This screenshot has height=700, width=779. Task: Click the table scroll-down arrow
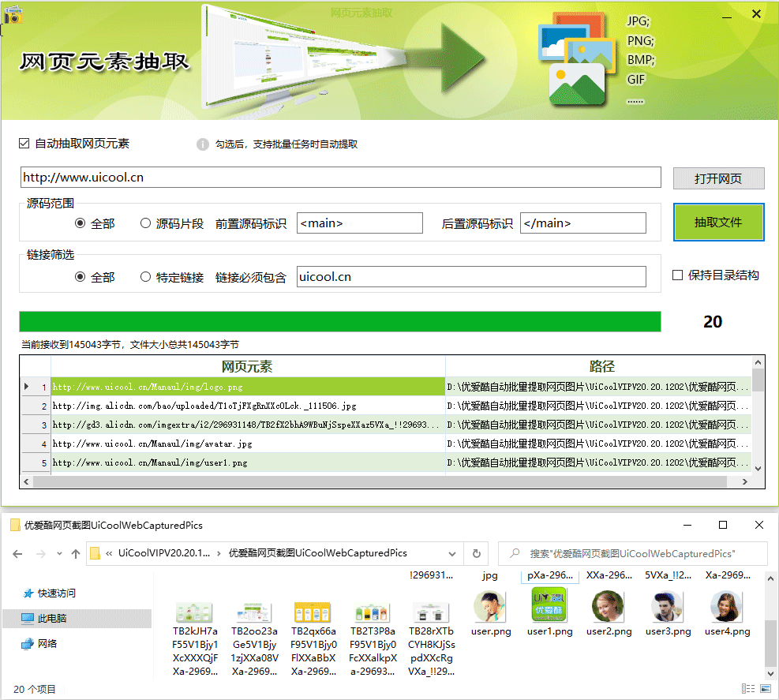pyautogui.click(x=758, y=468)
